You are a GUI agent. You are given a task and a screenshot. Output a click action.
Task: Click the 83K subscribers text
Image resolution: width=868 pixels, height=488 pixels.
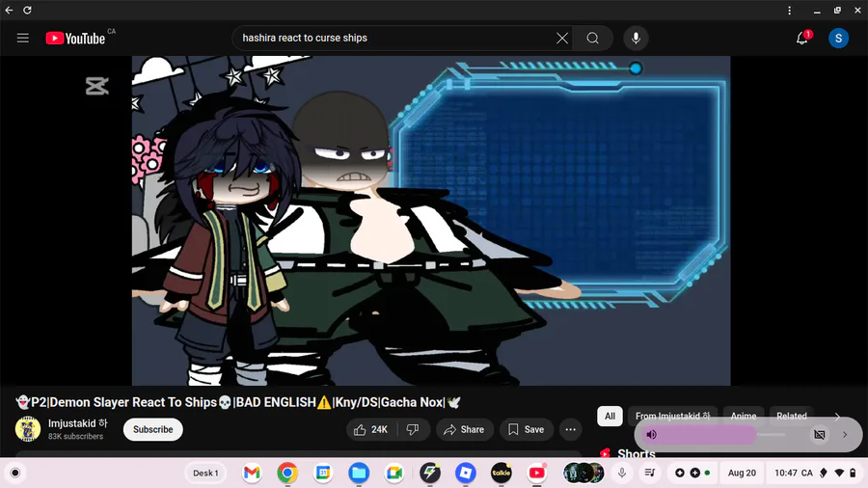click(75, 437)
